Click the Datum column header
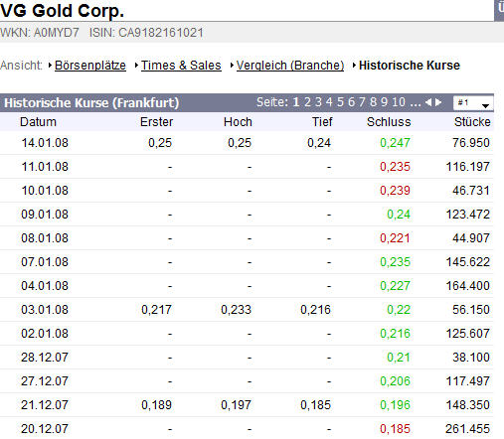Viewport: 504px width, 439px height. tap(38, 122)
